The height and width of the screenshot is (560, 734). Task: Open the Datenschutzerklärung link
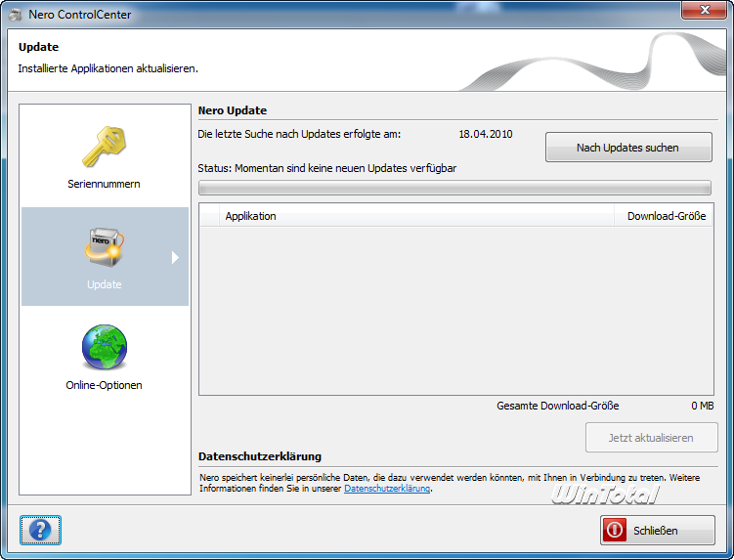(387, 489)
